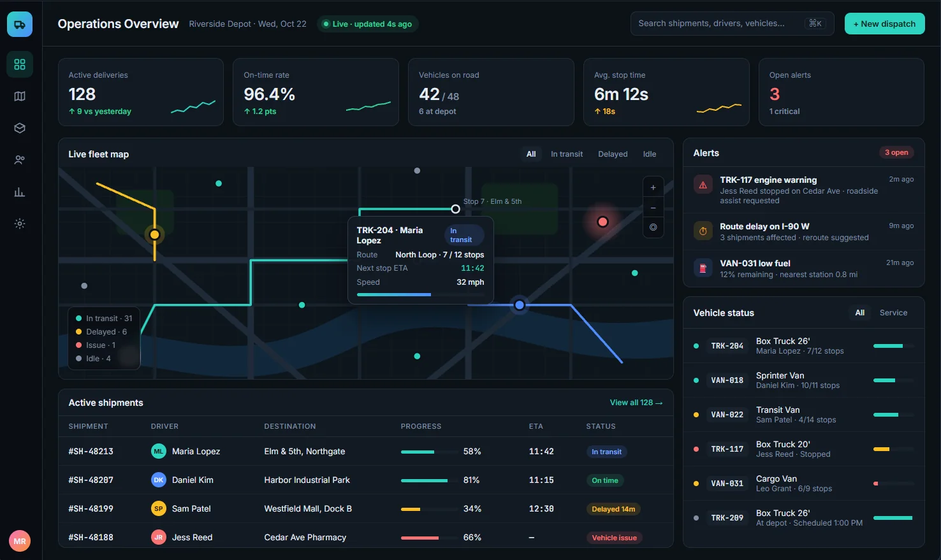Open the packages box sidebar icon
This screenshot has width=941, height=560.
20,128
